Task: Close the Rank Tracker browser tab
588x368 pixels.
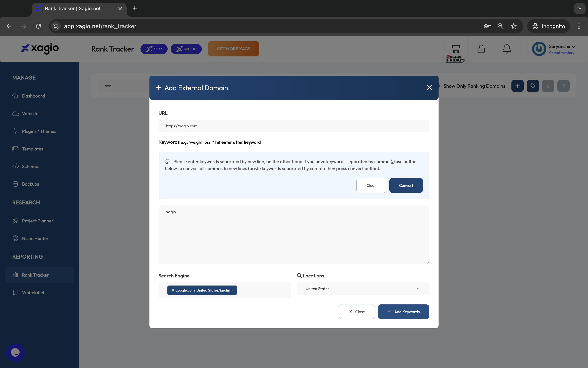Action: 120,9
